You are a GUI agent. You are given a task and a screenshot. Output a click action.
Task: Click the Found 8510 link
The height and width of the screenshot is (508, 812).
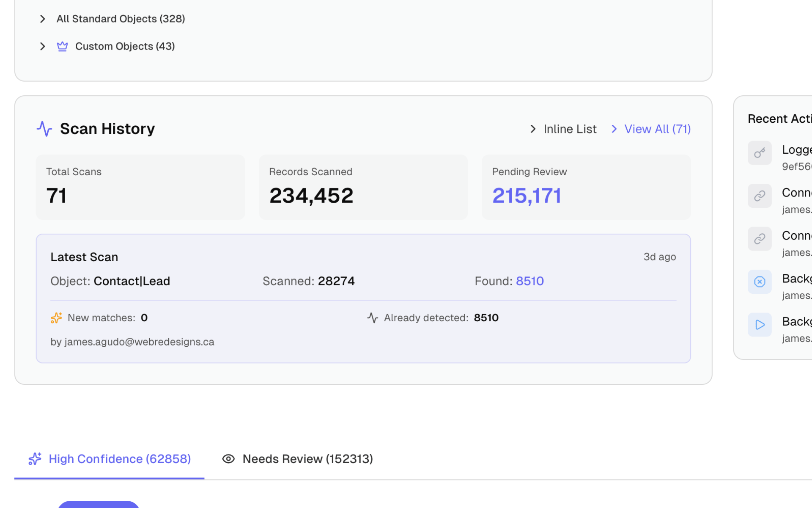click(529, 281)
